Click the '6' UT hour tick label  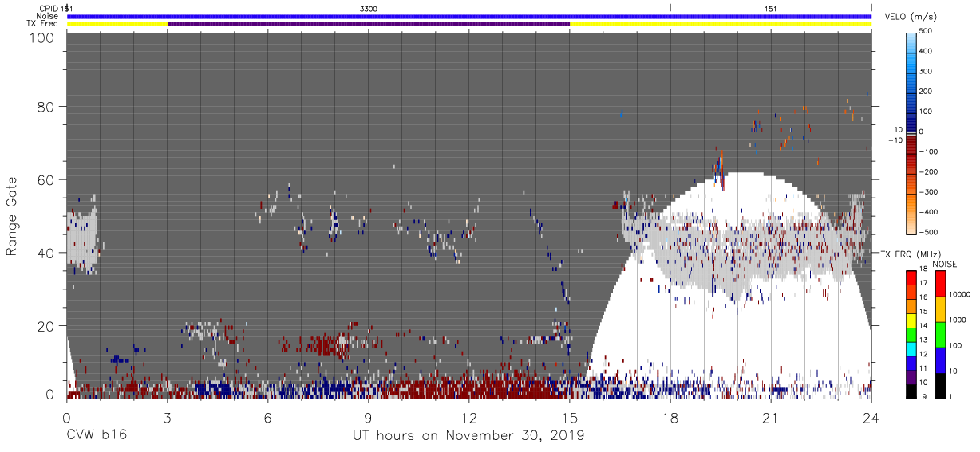click(268, 417)
